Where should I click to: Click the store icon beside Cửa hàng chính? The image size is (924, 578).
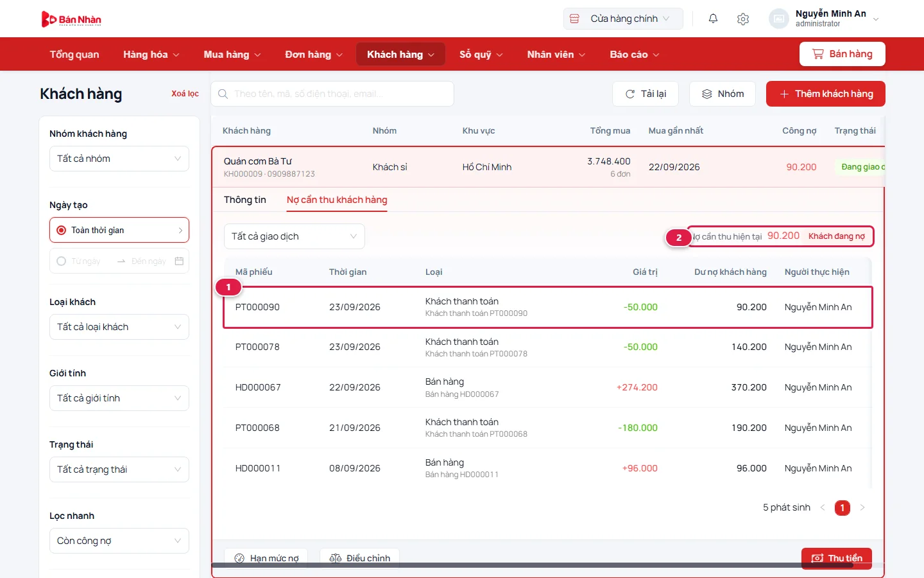575,19
